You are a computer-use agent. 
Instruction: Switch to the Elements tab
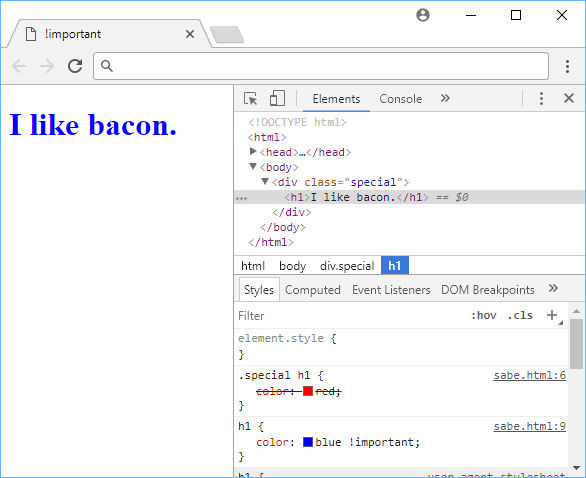336,99
